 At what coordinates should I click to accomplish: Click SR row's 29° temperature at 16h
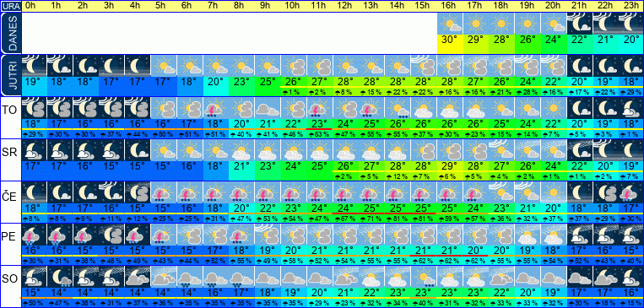tap(450, 166)
